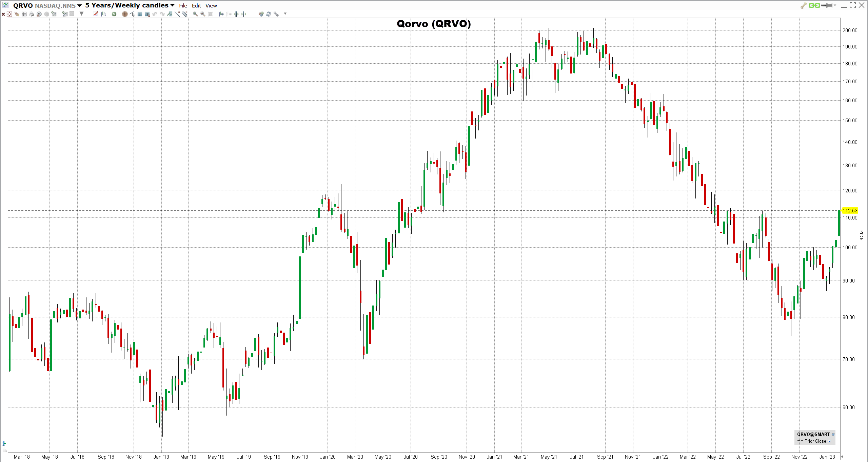The width and height of the screenshot is (868, 462).
Task: Click the Price axis title label
Action: [861, 235]
